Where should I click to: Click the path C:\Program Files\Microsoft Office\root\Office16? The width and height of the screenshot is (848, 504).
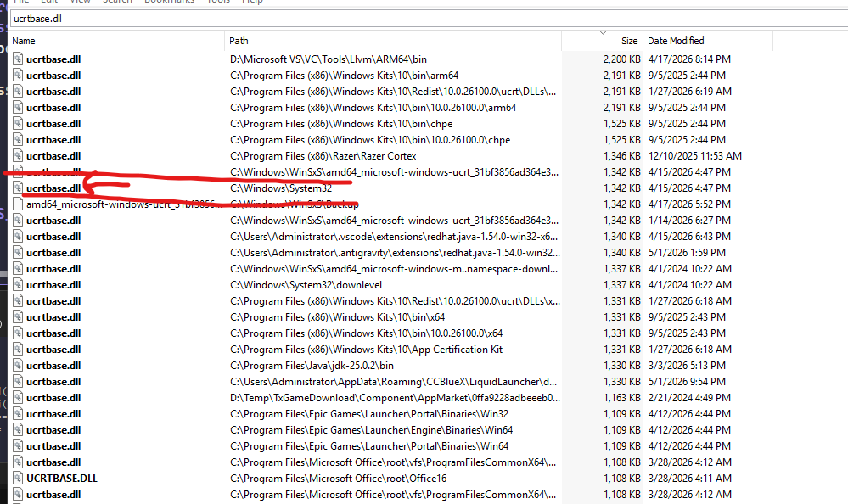coord(338,478)
